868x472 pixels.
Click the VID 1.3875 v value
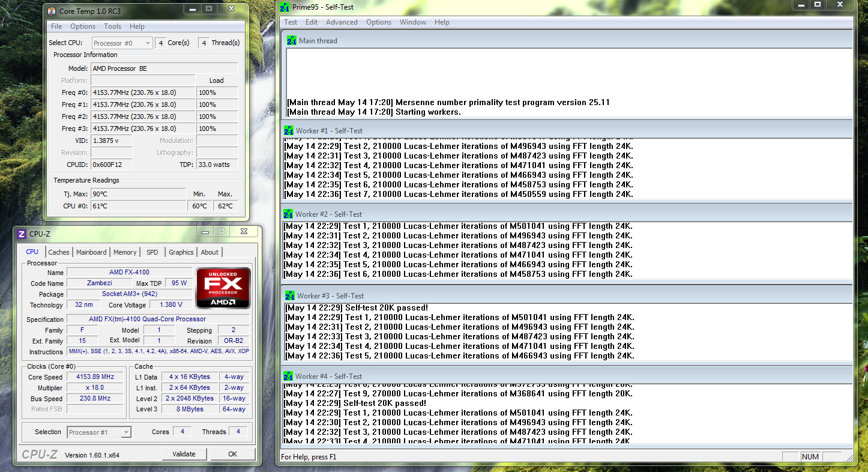(x=111, y=141)
